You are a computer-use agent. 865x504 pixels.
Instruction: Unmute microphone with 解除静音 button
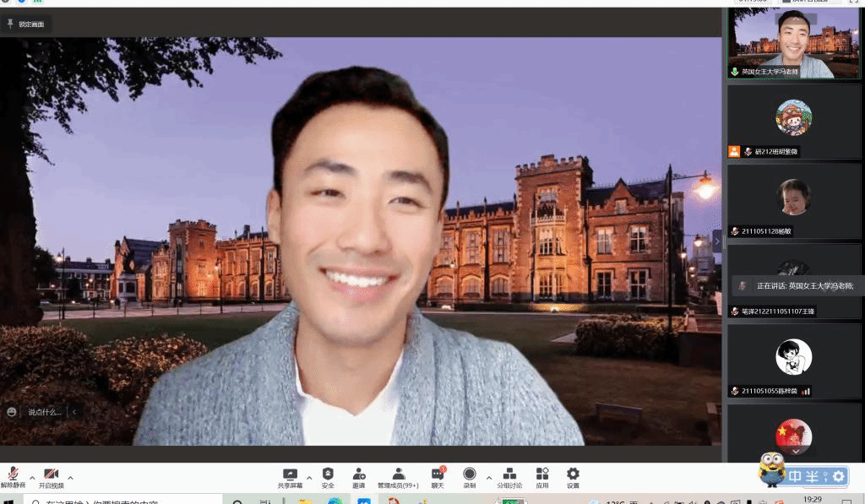[x=14, y=477]
